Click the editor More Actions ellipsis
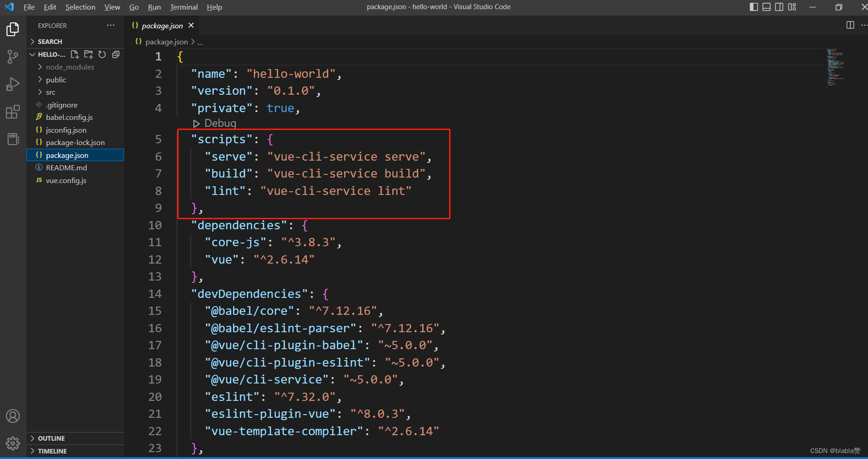Viewport: 868px width, 459px height. (863, 25)
